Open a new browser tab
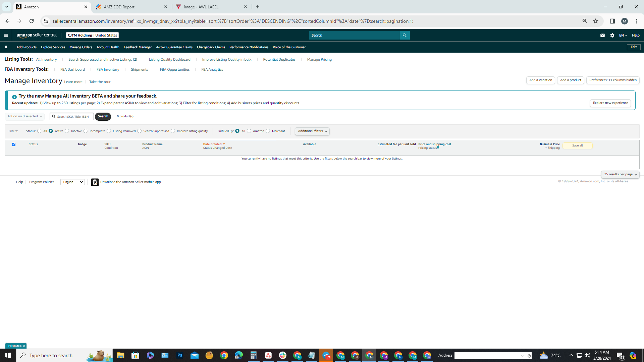 [x=258, y=7]
